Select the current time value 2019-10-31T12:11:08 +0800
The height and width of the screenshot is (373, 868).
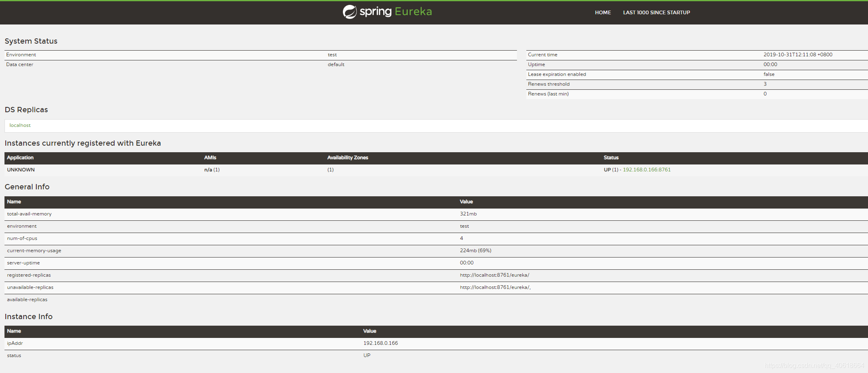(x=798, y=55)
